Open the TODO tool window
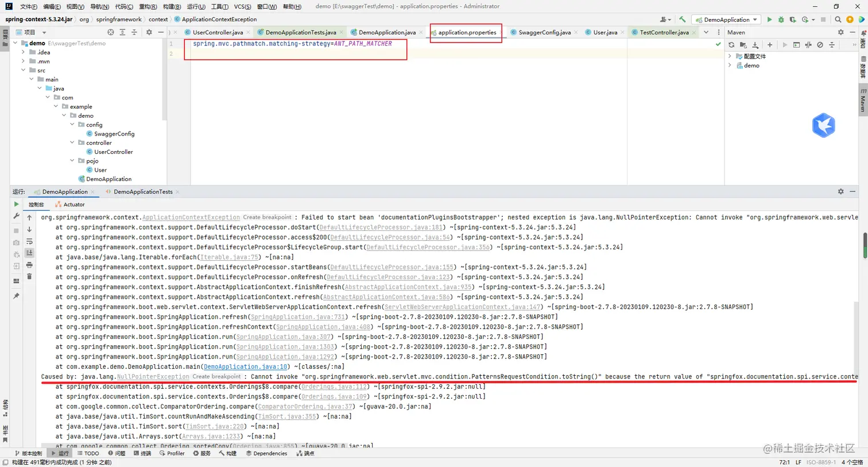868x467 pixels. click(x=88, y=453)
